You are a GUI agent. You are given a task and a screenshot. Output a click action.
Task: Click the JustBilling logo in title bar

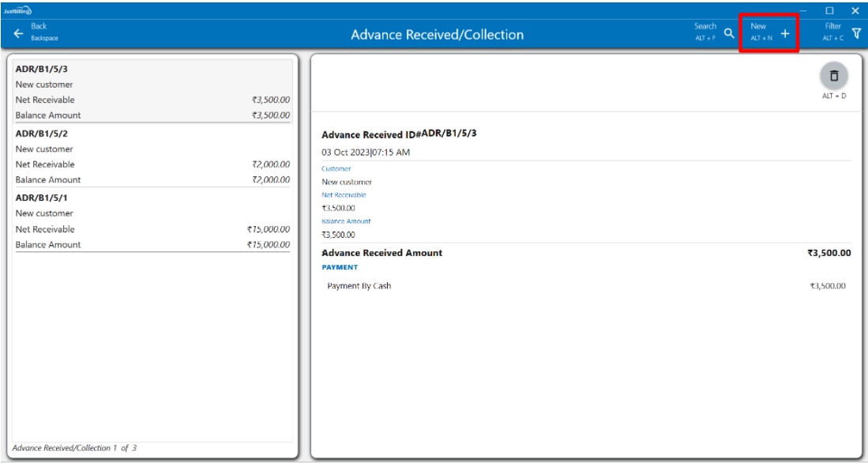tap(17, 10)
